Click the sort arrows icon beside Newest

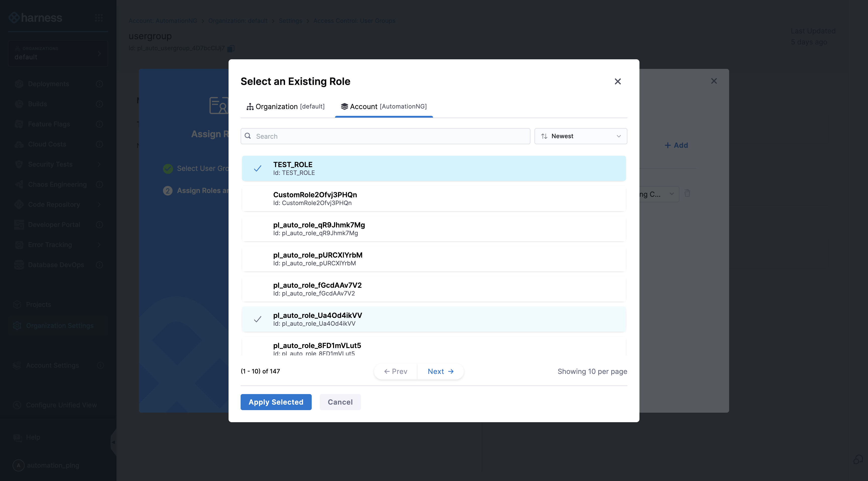544,136
